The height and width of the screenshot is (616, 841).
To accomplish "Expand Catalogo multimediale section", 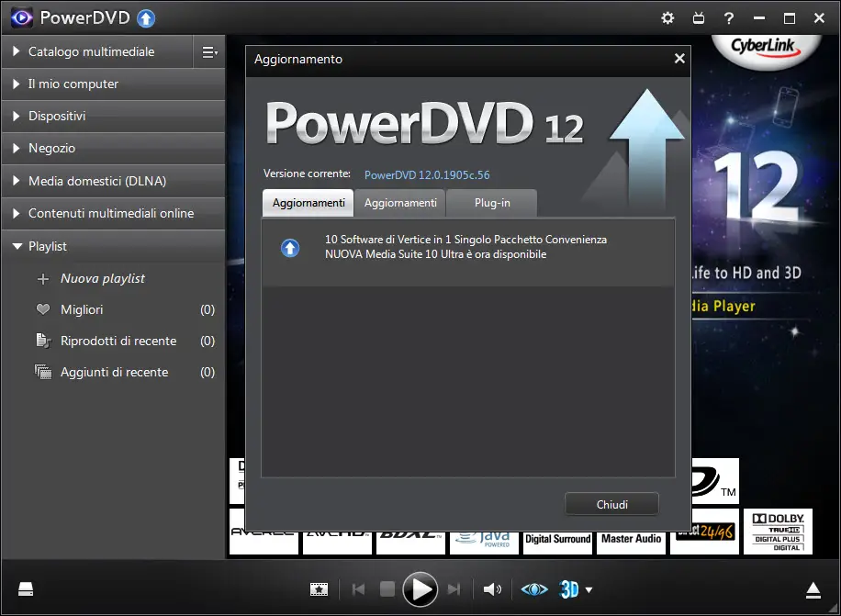I will (x=97, y=51).
